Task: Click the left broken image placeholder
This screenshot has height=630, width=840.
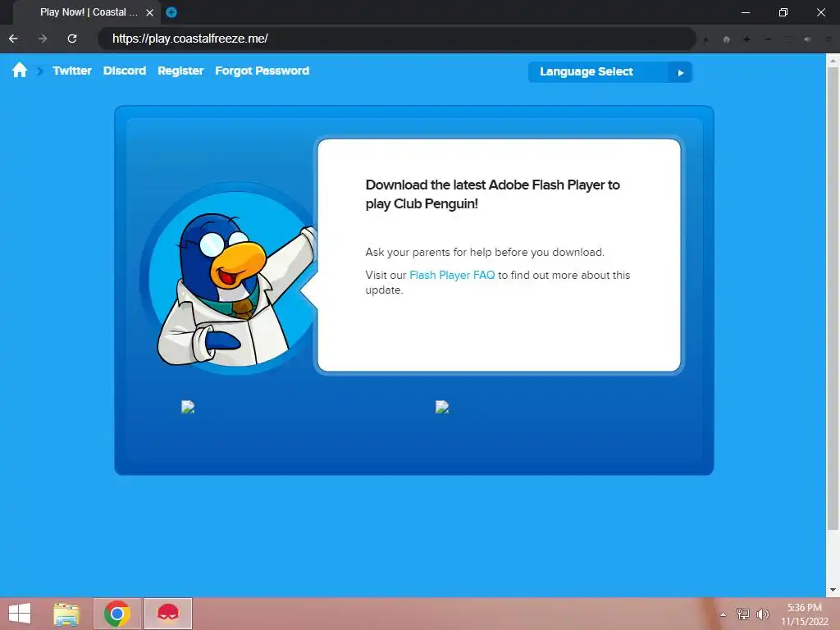Action: pyautogui.click(x=188, y=407)
